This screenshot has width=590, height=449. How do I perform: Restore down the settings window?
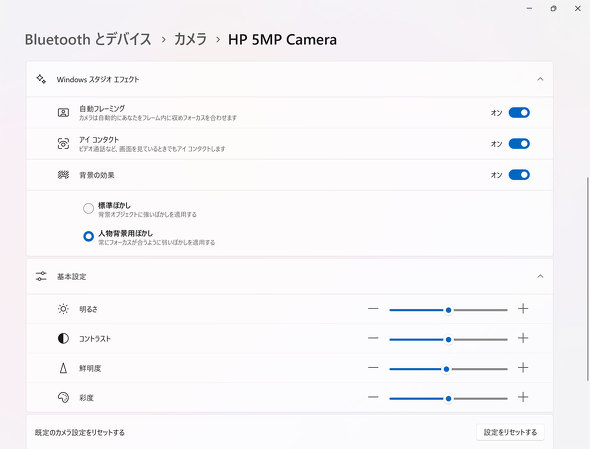553,8
